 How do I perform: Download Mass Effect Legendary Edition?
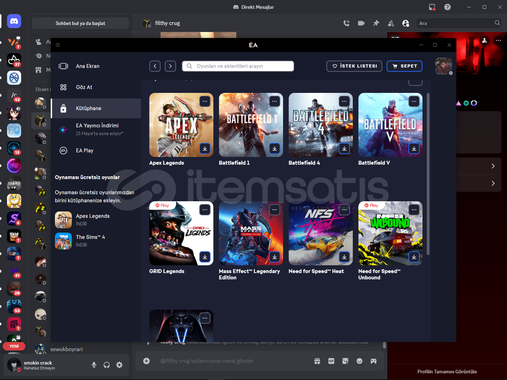274,257
